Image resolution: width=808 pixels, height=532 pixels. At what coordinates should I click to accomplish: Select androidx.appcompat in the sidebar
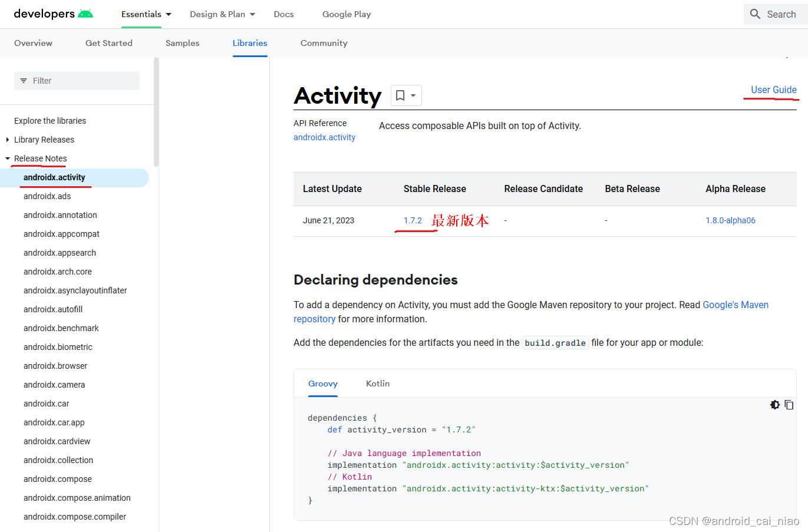[x=61, y=234]
